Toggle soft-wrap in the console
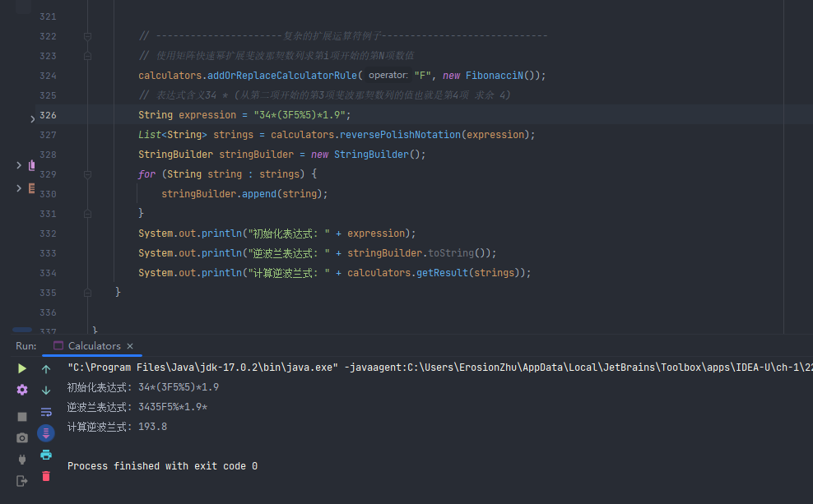Image resolution: width=813 pixels, height=504 pixels. coord(46,411)
